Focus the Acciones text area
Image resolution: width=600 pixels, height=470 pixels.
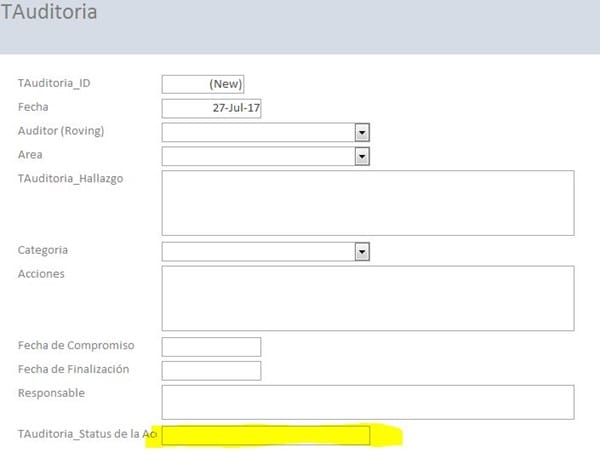[368, 298]
